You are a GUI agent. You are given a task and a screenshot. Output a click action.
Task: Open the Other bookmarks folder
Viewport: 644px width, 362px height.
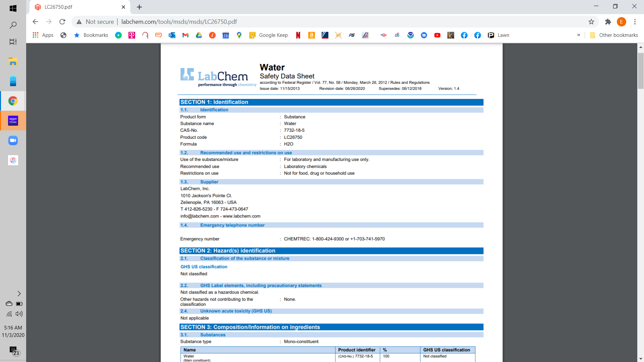click(x=614, y=35)
